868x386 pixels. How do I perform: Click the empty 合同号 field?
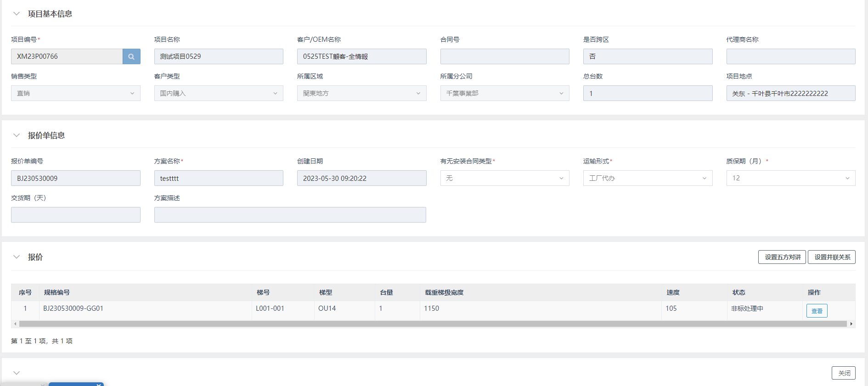[505, 56]
